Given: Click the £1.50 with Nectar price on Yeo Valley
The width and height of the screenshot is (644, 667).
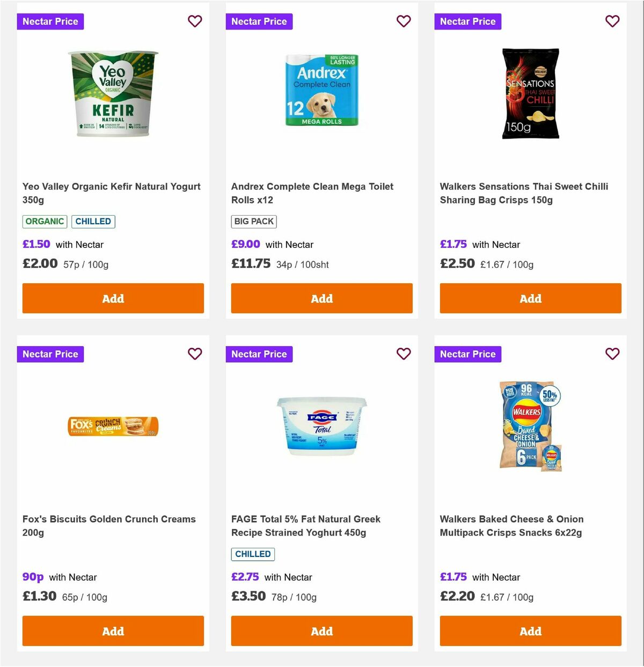Looking at the screenshot, I should [x=36, y=244].
